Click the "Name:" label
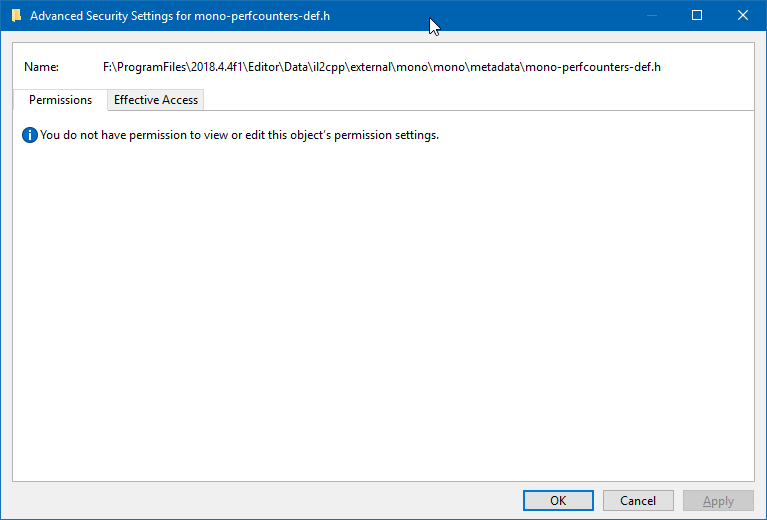Image resolution: width=767 pixels, height=520 pixels. (x=42, y=67)
